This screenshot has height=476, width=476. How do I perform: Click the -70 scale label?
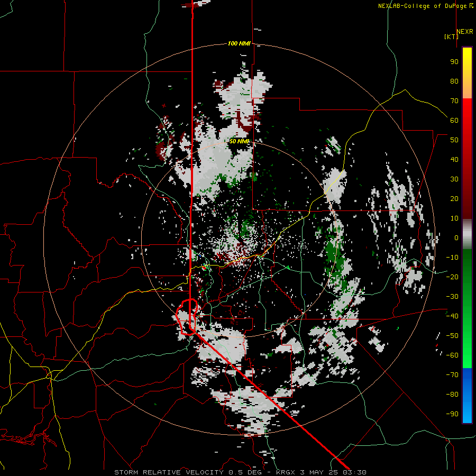coord(452,375)
